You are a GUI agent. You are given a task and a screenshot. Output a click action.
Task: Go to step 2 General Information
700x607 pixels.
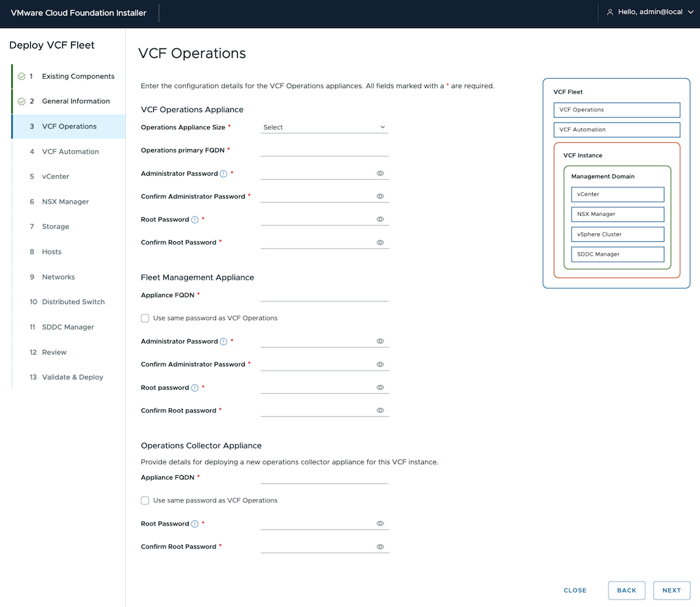68,101
